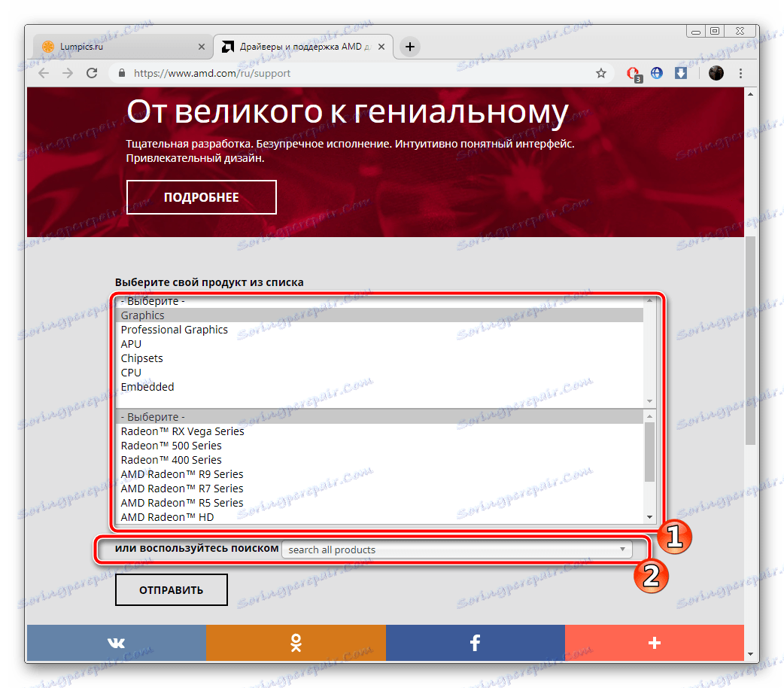Switch to the Lumpics.ru tab

coord(120,46)
